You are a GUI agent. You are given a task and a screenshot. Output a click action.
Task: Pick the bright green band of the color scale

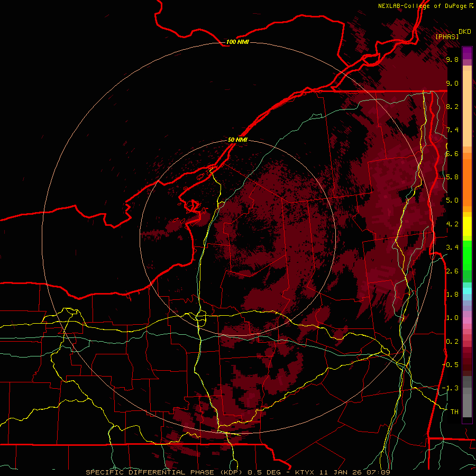[467, 255]
